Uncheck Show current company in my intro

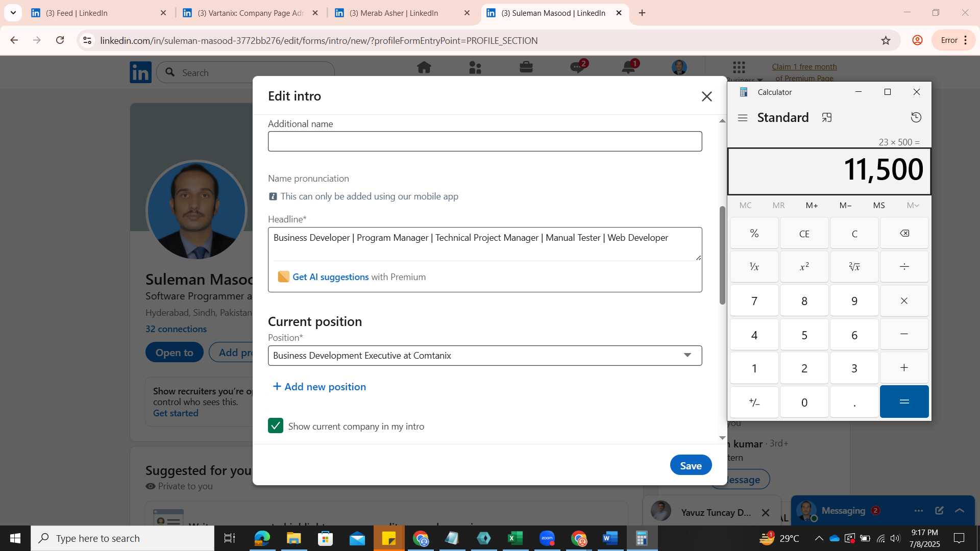tap(276, 425)
